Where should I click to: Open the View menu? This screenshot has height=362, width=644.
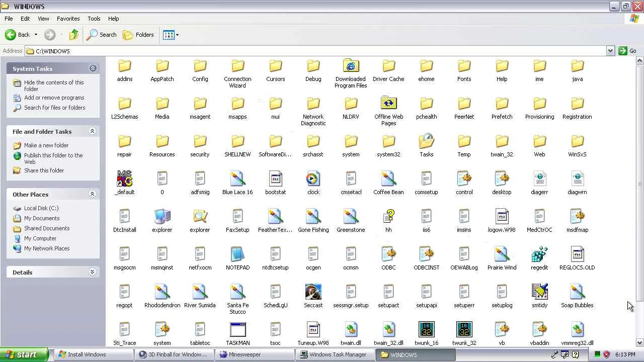(x=43, y=19)
